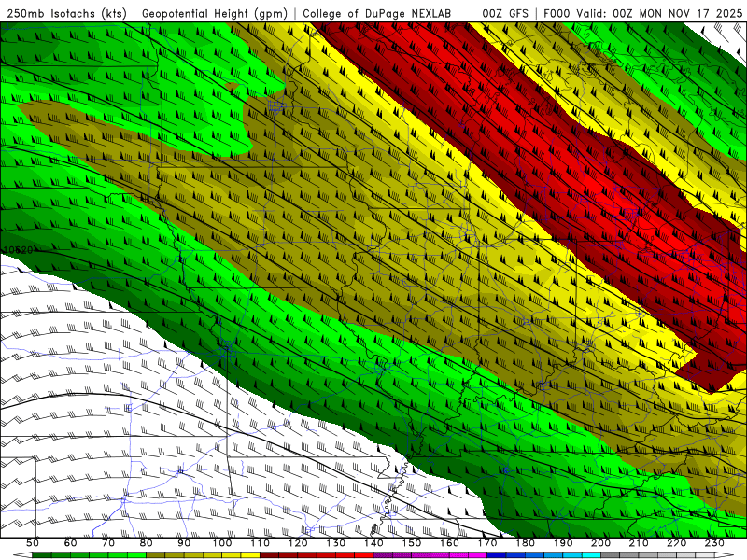Pick the brightest green swatch just before 80

[x=136, y=555]
